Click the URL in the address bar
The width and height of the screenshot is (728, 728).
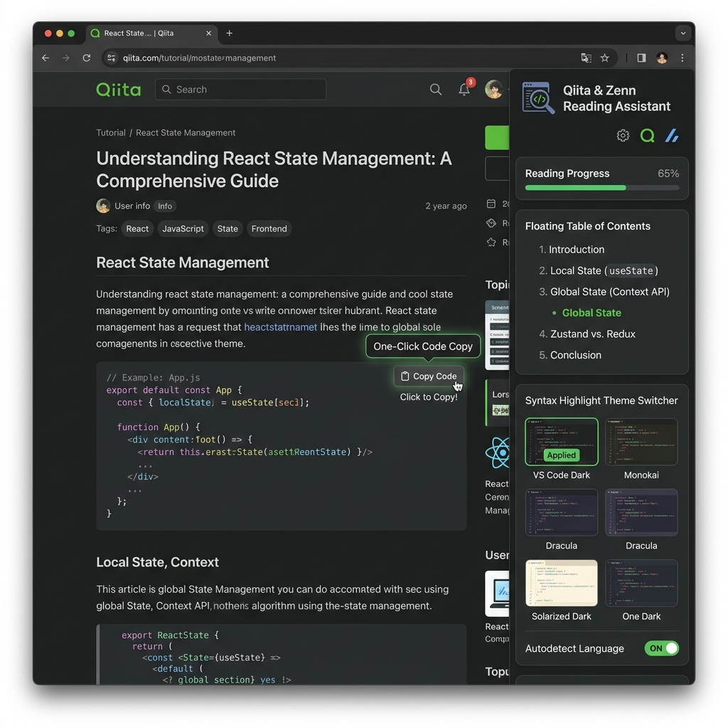pos(199,58)
